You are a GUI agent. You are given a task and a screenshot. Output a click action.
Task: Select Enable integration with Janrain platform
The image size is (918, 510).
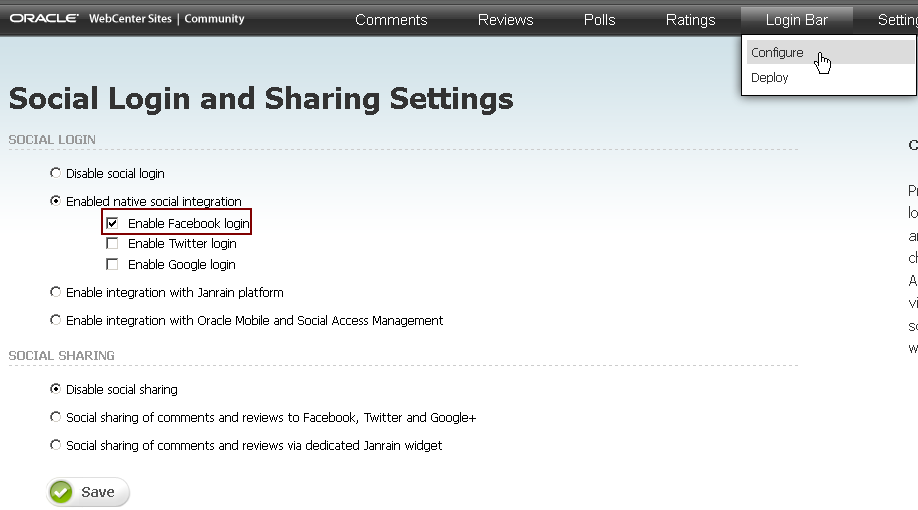pos(55,292)
